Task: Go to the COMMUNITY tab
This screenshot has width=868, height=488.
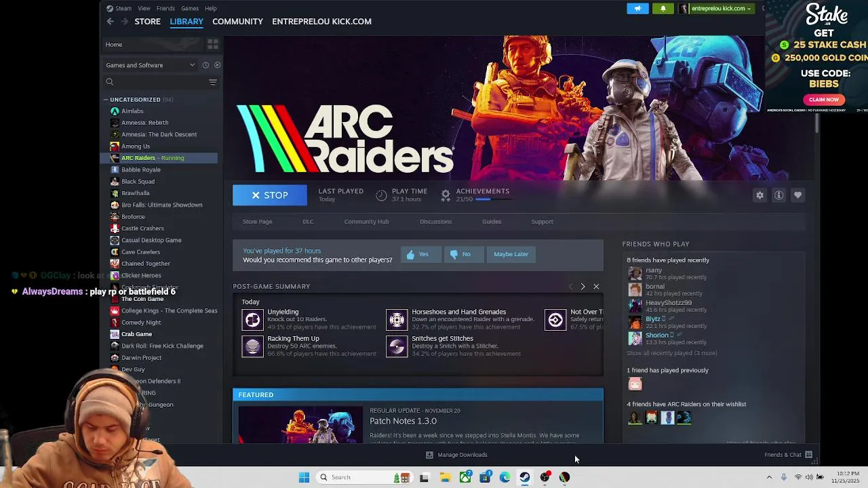Action: point(237,22)
